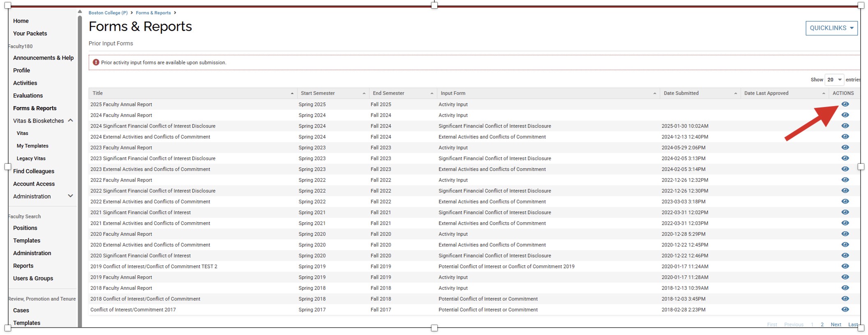The height and width of the screenshot is (335, 868).
Task: Click sidebar scroll-up arrow
Action: (80, 12)
